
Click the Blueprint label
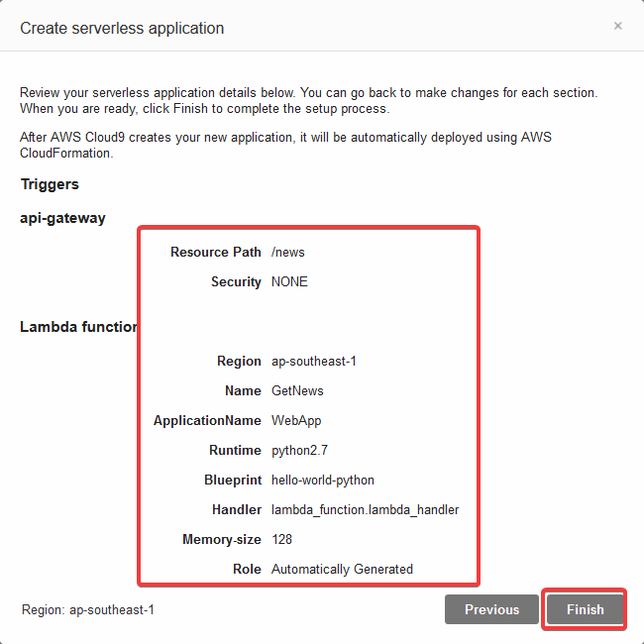[233, 480]
